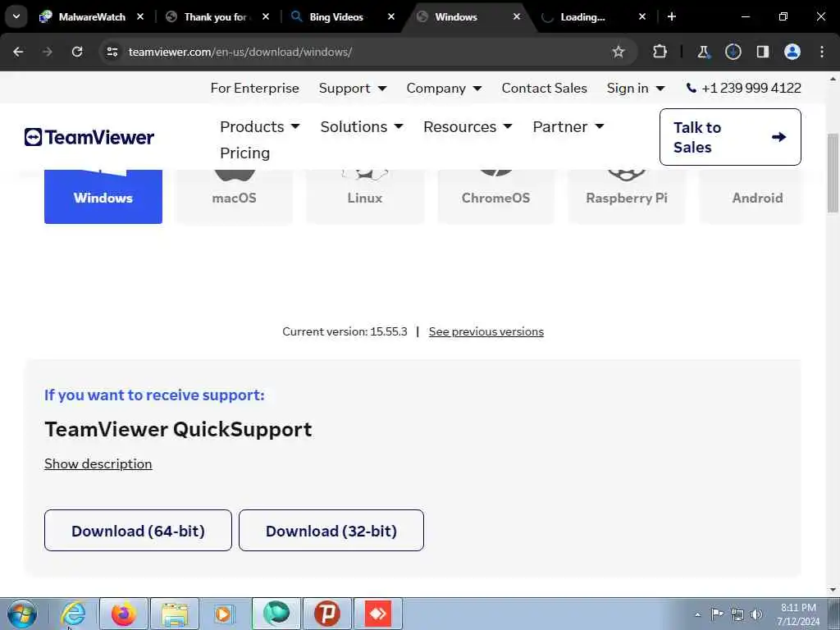840x630 pixels.
Task: Click the Talk to Sales button
Action: [730, 137]
